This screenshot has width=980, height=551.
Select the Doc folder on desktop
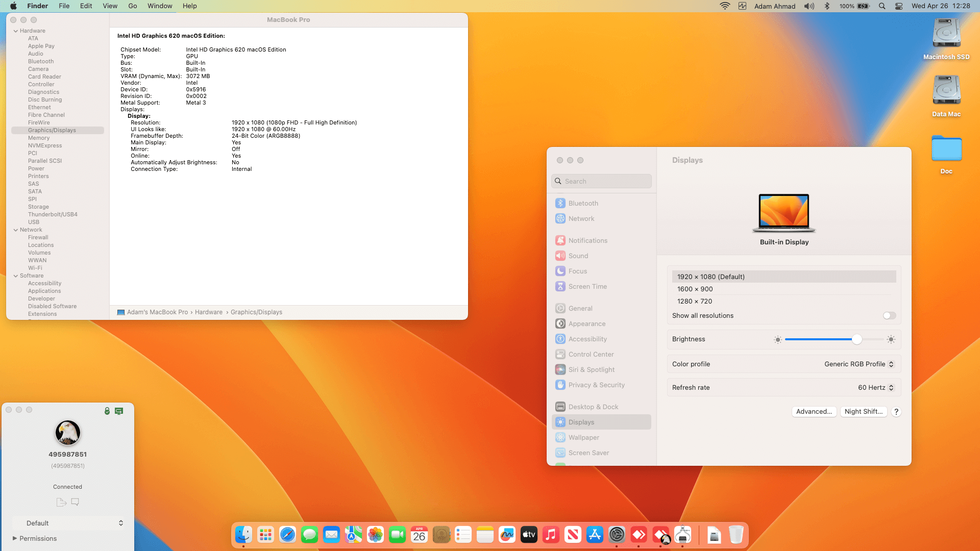click(946, 155)
